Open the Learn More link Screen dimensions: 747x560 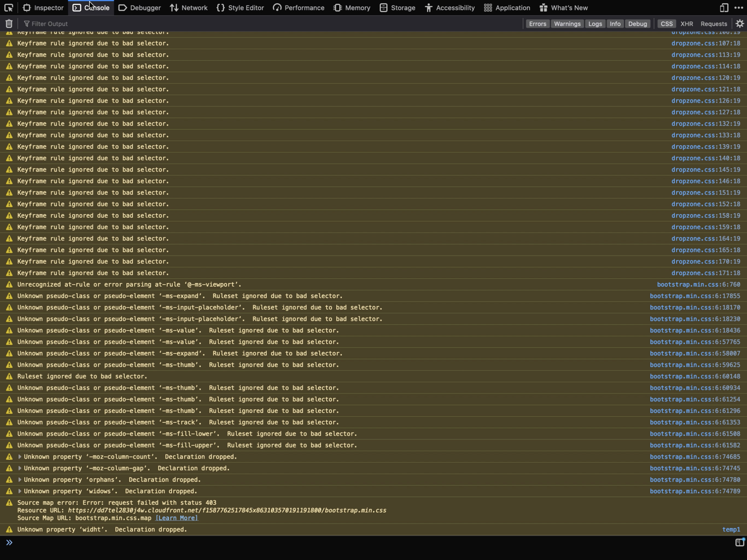point(177,518)
